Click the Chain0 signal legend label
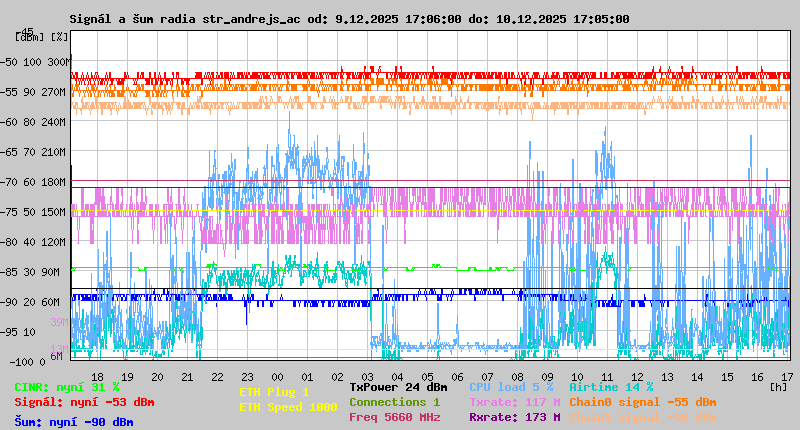800x430 pixels. point(642,402)
